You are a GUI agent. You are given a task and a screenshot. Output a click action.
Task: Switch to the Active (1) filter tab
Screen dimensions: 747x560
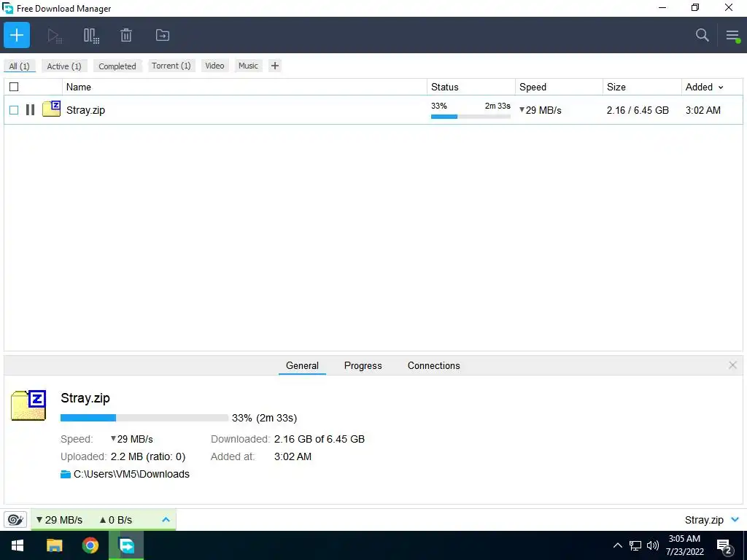pos(64,66)
